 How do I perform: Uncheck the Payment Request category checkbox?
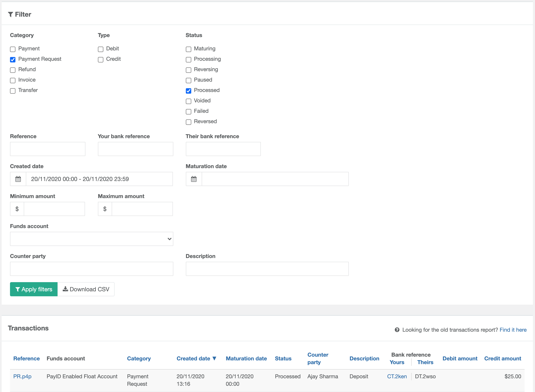point(13,60)
